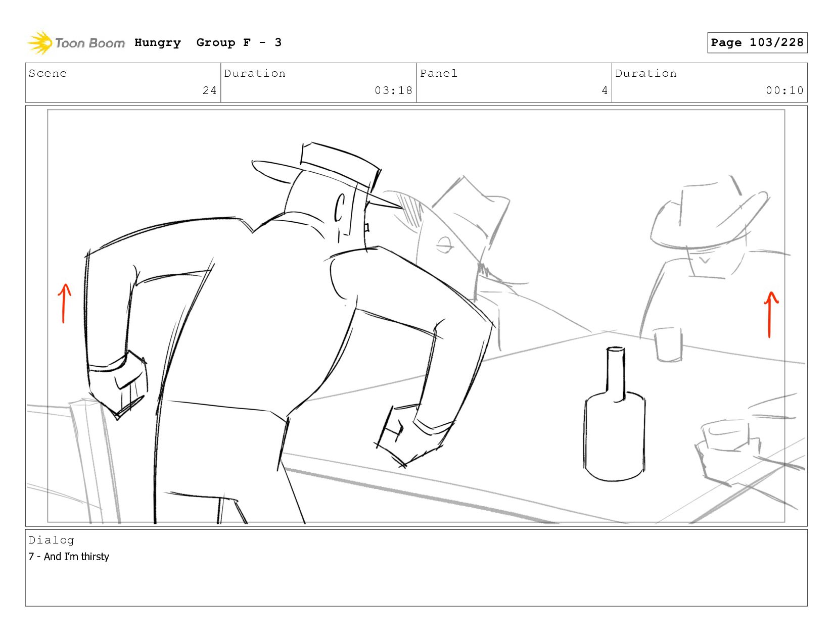
Task: Select the 'Hungry Group F - 3' title text
Action: [x=208, y=42]
